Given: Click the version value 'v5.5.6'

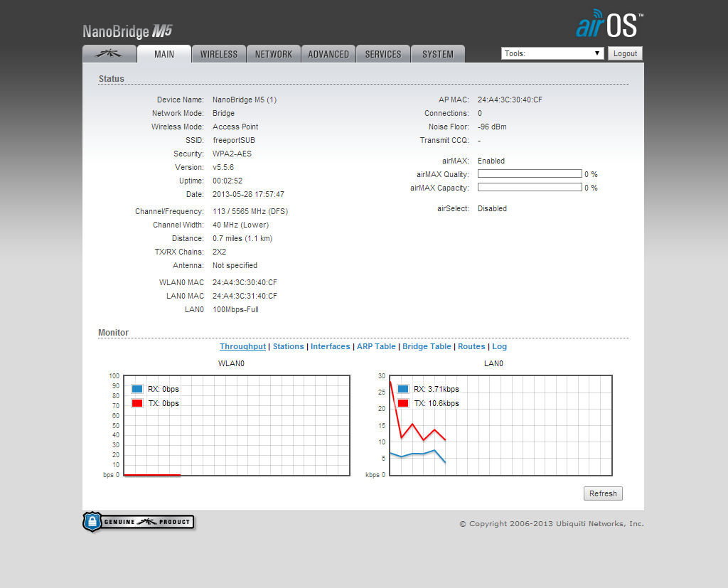Looking at the screenshot, I should coord(223,167).
